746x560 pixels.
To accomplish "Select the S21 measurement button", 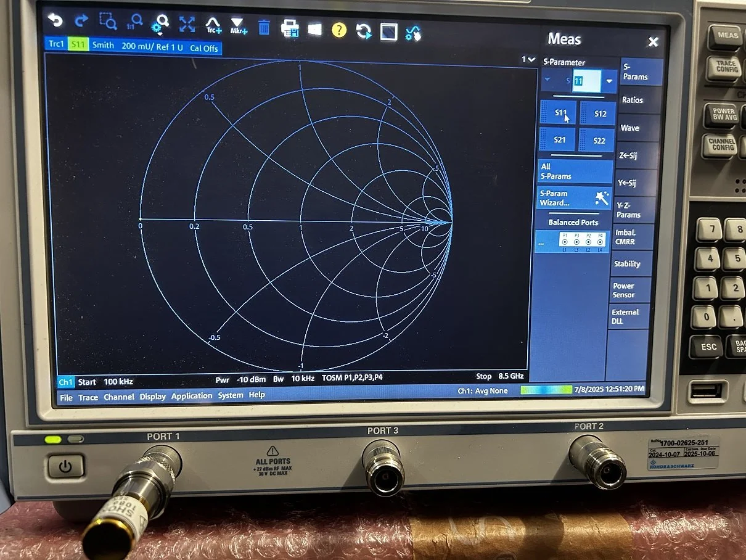I will click(557, 139).
